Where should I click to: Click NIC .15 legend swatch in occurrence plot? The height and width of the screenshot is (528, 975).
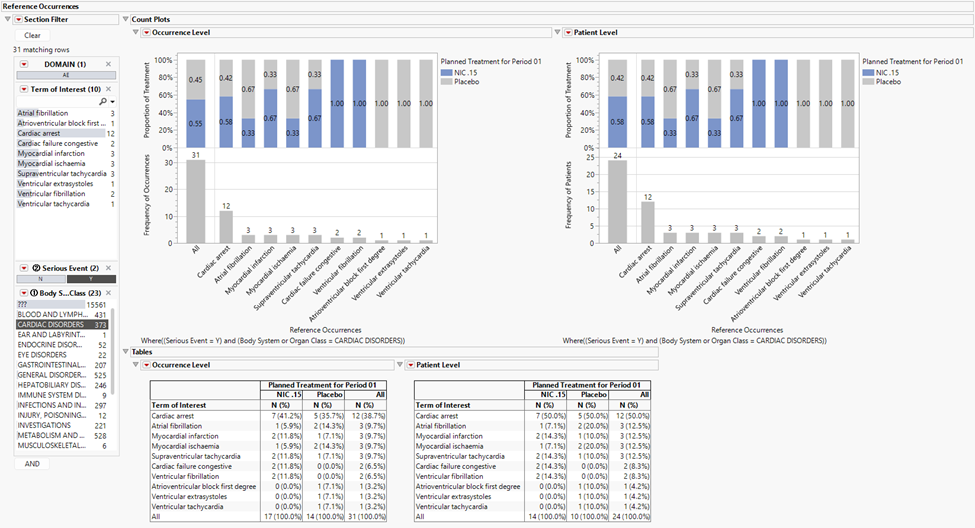point(446,73)
